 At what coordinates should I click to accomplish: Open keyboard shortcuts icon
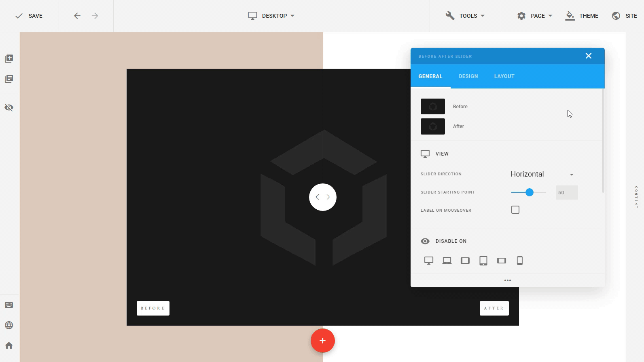point(9,305)
